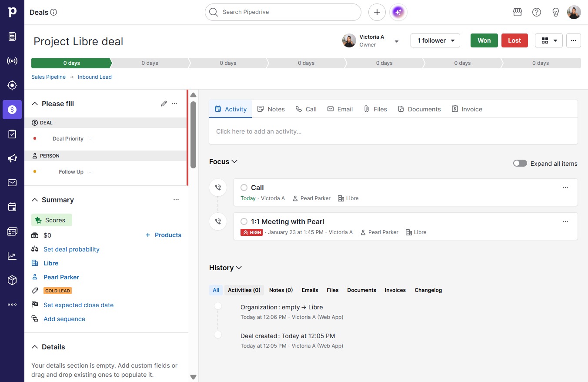Screen dimensions: 588x382
Task: Mark the deal as Lost
Action: click(514, 40)
